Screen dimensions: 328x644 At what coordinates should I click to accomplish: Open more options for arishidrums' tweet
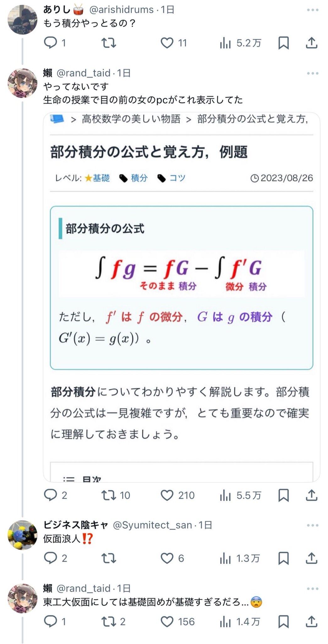pos(313,10)
